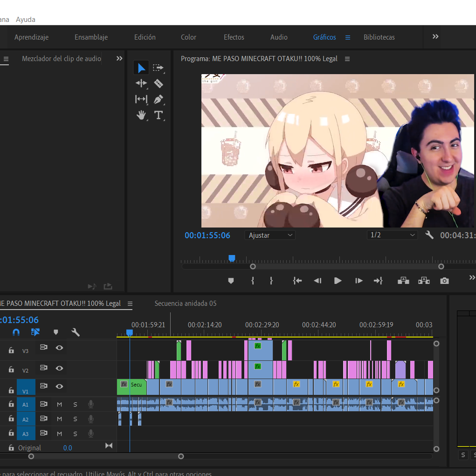Click the Export Frame camera icon
Image resolution: width=476 pixels, height=476 pixels.
coord(444,281)
